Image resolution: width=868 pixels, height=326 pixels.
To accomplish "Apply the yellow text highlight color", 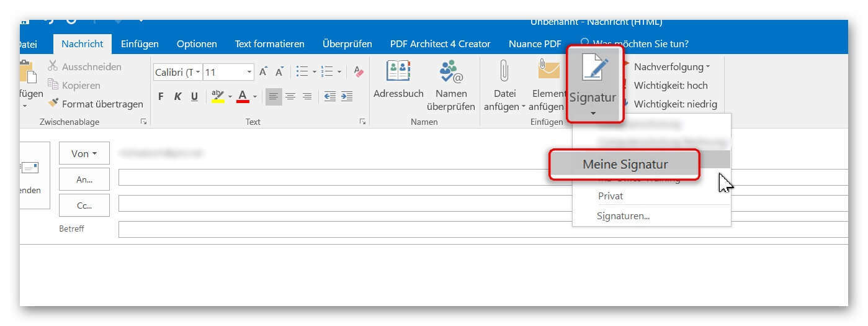I will (217, 96).
